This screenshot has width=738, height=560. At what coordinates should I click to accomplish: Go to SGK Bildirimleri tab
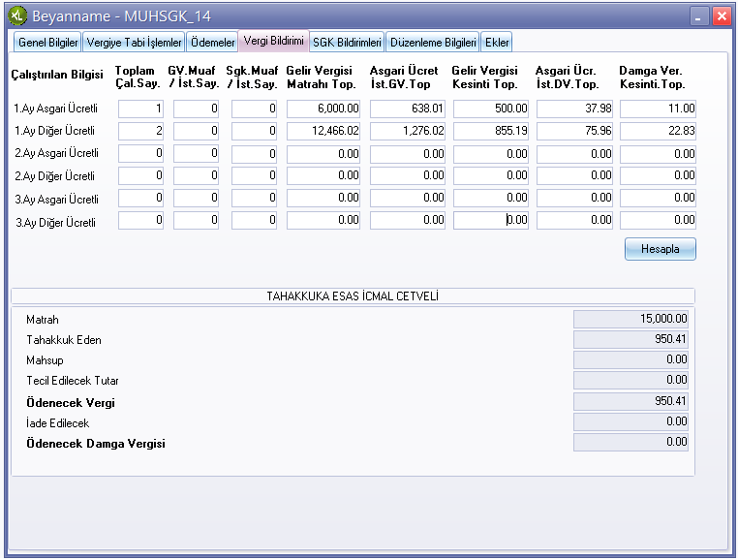[347, 42]
